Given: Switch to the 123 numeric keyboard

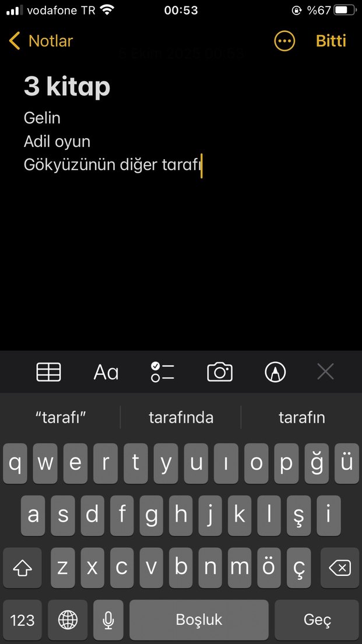Looking at the screenshot, I should (22, 620).
